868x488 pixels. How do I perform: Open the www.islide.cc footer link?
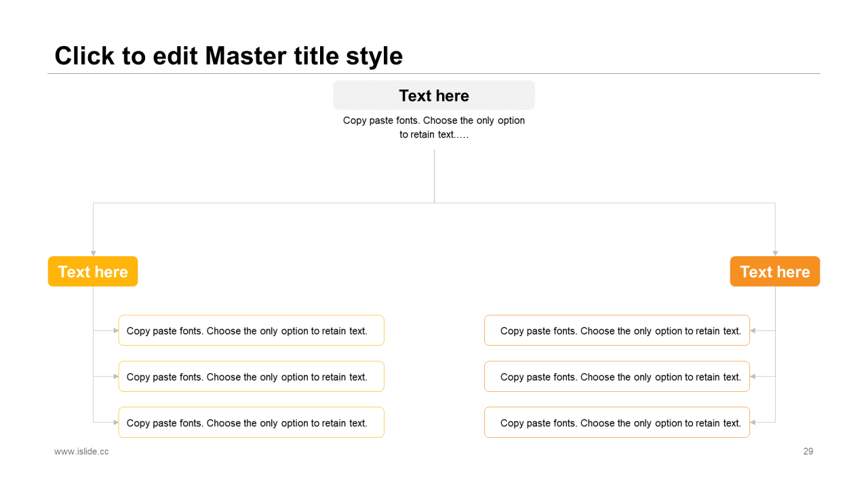coord(81,451)
